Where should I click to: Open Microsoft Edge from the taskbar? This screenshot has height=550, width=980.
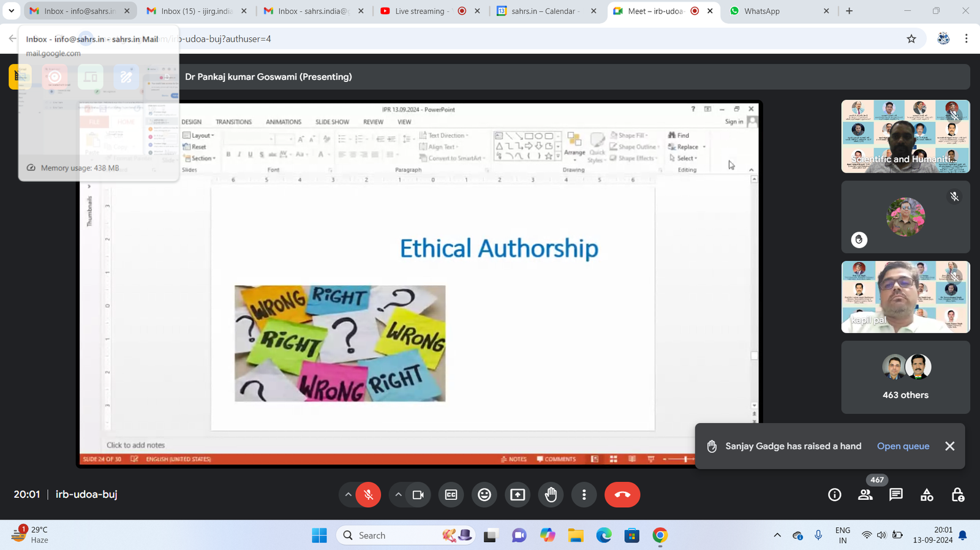point(604,535)
